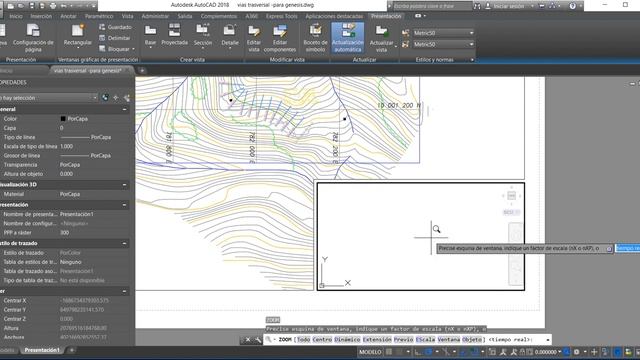Open the second Metric50 style dropdown
Image resolution: width=640 pixels, height=360 pixels.
(x=443, y=44)
